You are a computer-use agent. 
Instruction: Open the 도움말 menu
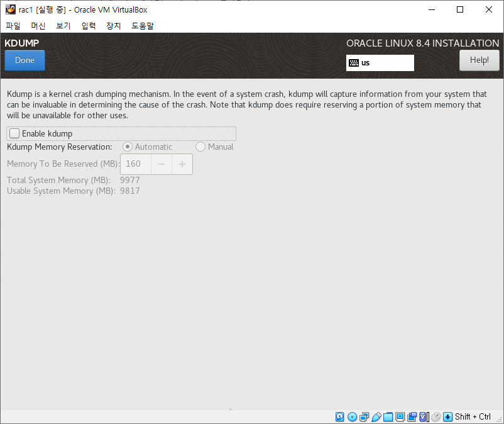[x=143, y=26]
